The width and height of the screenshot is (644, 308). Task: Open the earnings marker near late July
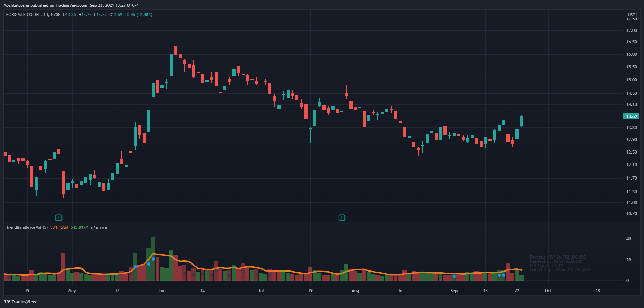pos(342,217)
